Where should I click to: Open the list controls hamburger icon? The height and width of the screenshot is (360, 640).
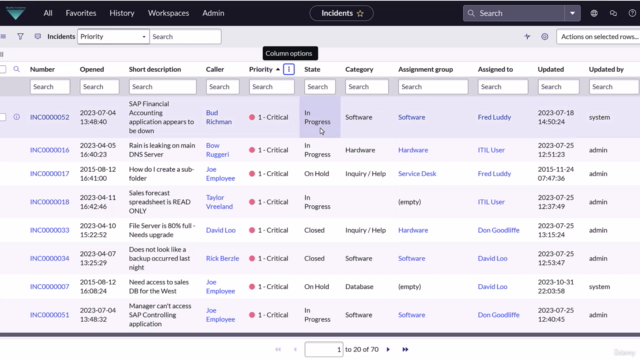(x=3, y=36)
